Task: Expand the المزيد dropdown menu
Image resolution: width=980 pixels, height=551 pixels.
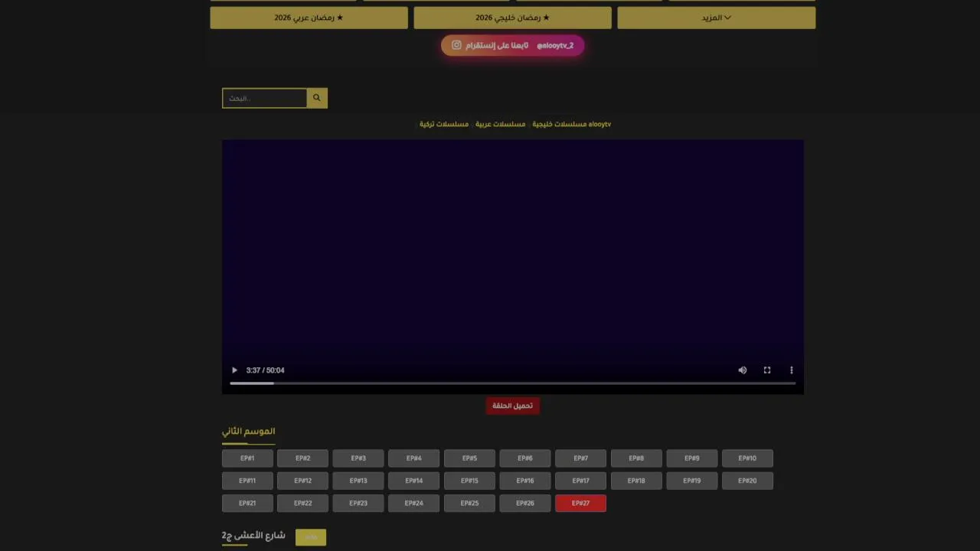Action: tap(717, 18)
